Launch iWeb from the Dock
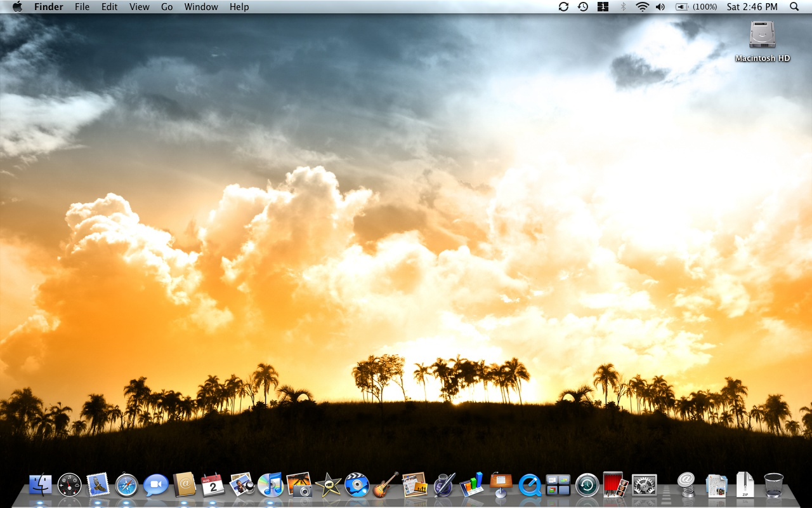This screenshot has width=812, height=508. [414, 485]
